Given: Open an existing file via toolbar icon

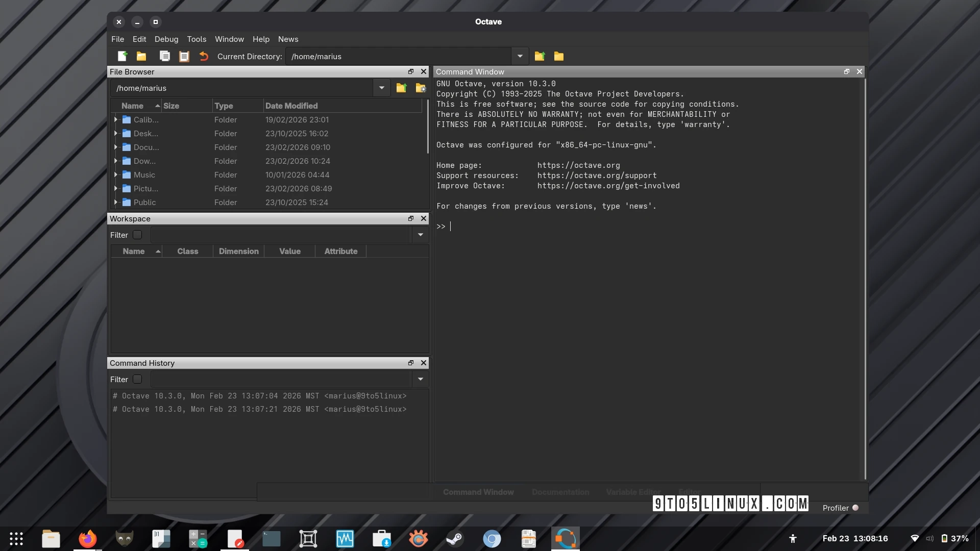Looking at the screenshot, I should pos(141,56).
